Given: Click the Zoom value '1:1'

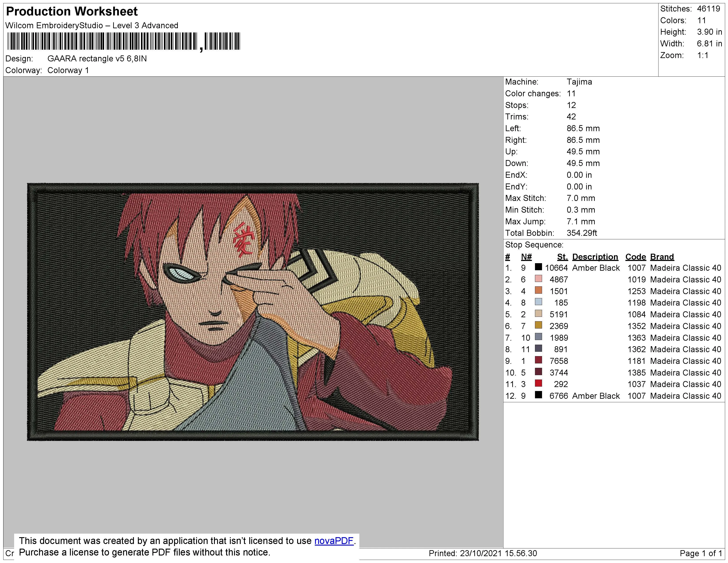Looking at the screenshot, I should 703,55.
